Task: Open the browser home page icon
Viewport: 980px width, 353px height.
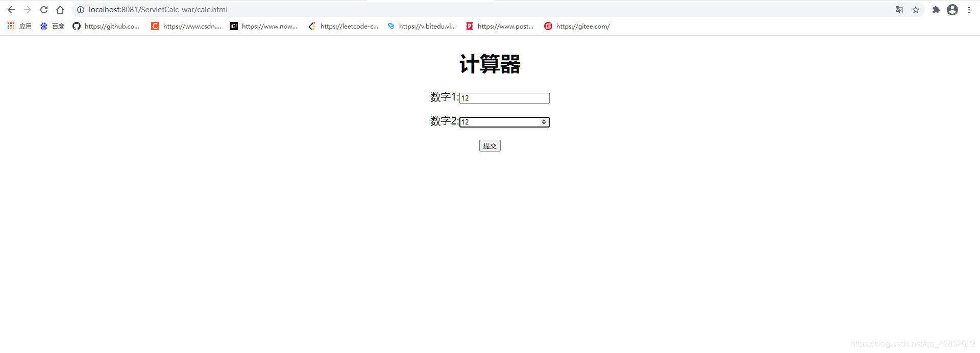Action: pyautogui.click(x=60, y=10)
